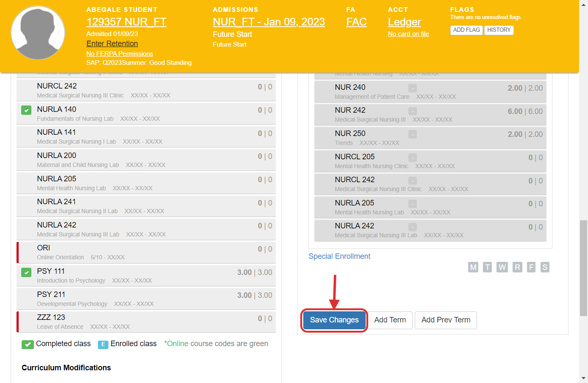
Task: Open the NUR_FT - Jan 09, 2023 admissions link
Action: (269, 22)
